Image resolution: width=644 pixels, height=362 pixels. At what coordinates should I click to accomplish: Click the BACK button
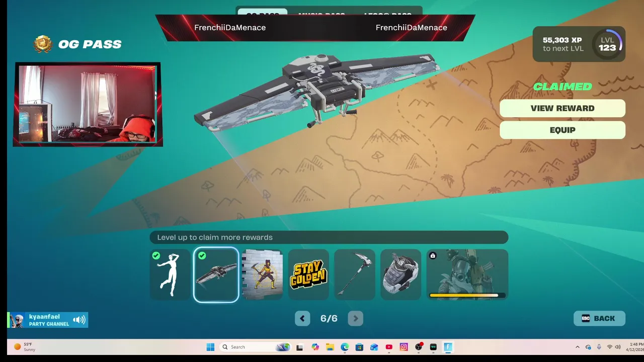[599, 318]
